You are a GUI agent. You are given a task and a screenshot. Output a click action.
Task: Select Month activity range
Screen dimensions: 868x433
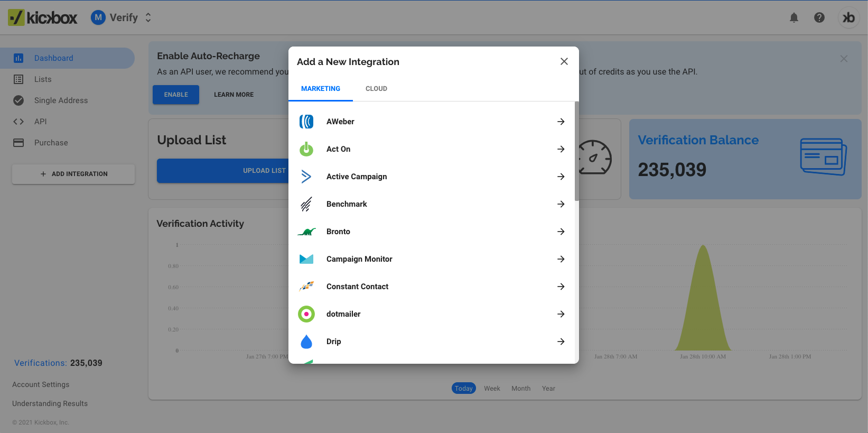[x=521, y=389]
